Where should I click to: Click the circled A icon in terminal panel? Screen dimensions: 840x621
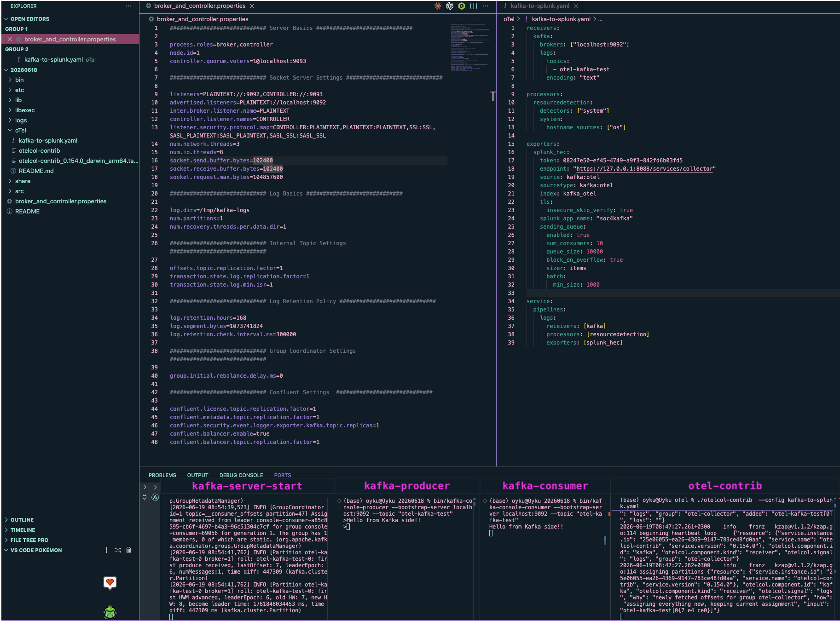coord(155,497)
